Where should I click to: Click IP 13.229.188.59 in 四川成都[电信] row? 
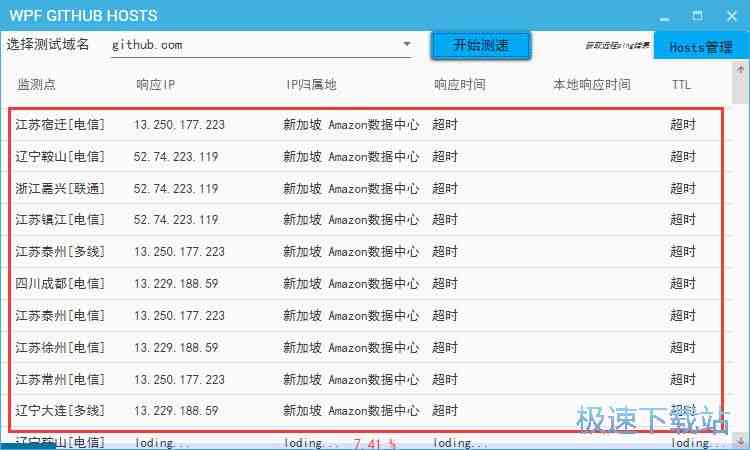[x=176, y=284]
